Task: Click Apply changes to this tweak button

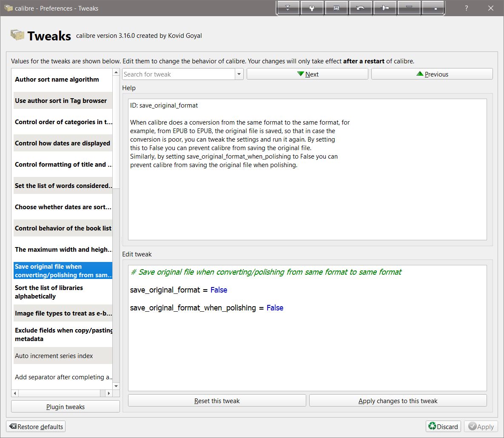Action: [398, 401]
